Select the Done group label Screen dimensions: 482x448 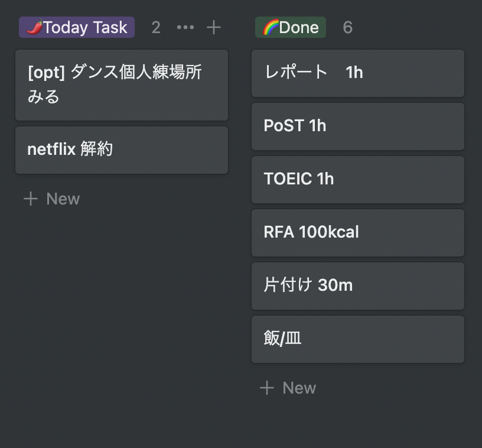tap(298, 27)
